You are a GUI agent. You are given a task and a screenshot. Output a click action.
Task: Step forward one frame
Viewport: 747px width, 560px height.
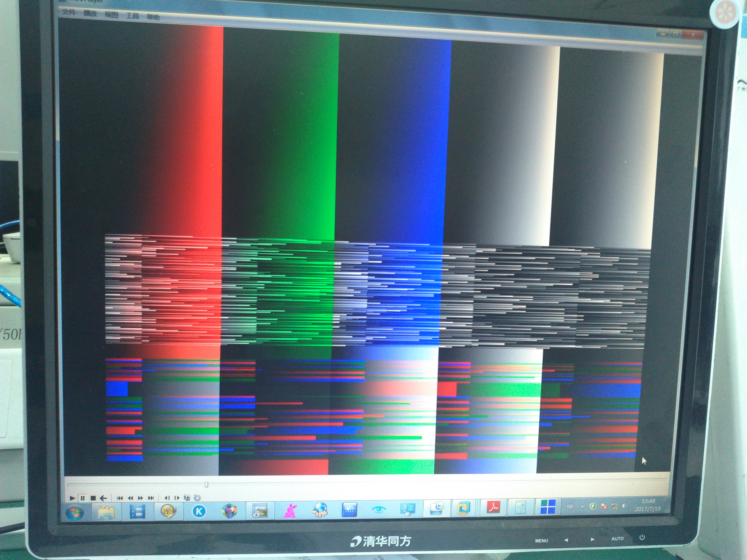click(x=177, y=498)
